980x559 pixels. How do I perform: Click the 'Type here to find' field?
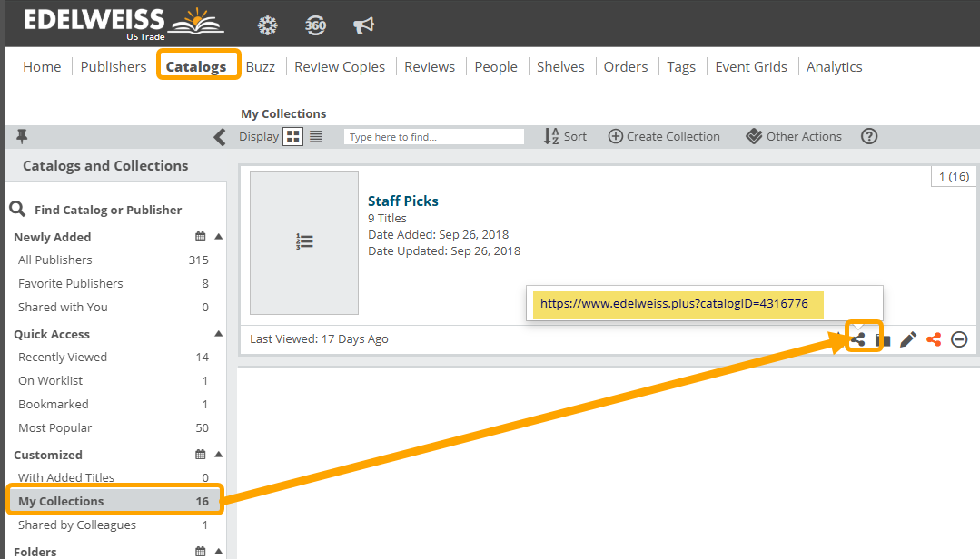point(434,137)
